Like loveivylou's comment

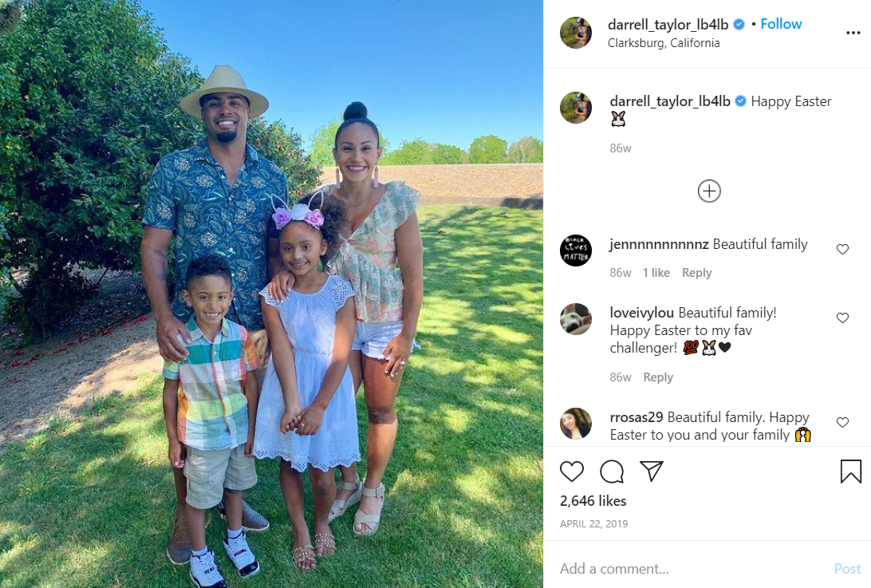click(x=842, y=318)
